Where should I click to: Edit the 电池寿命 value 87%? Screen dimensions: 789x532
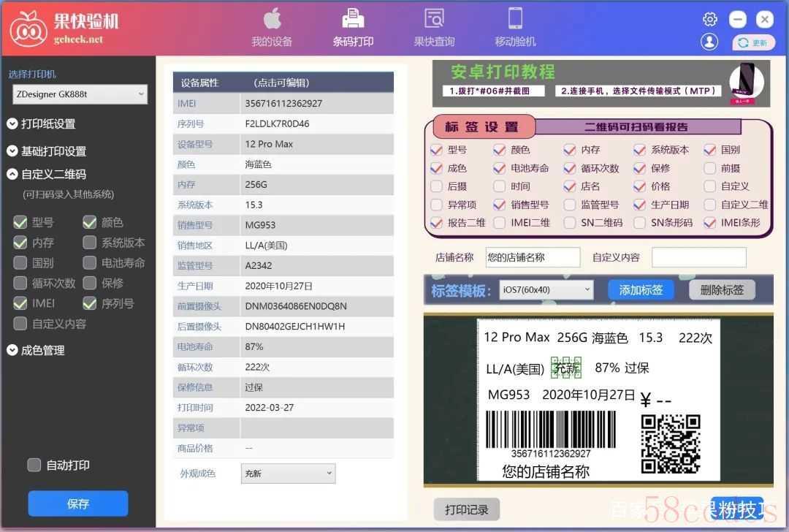[316, 347]
